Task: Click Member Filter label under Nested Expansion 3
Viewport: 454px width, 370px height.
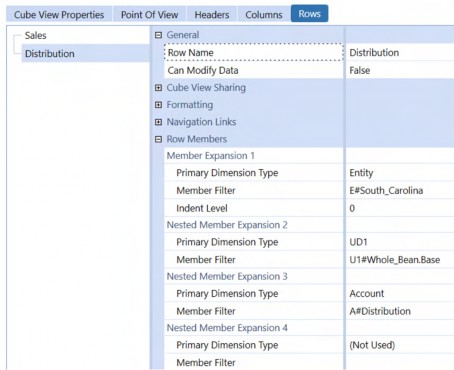Action: 206,311
